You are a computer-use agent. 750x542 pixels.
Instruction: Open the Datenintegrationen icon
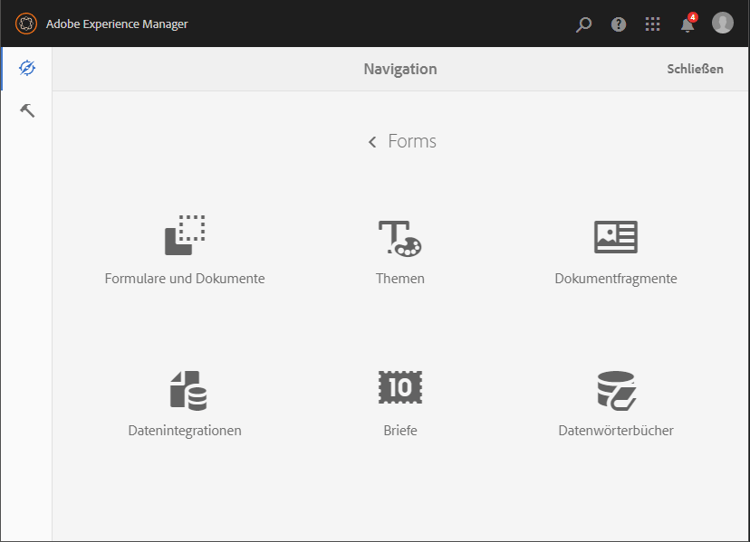(188, 390)
